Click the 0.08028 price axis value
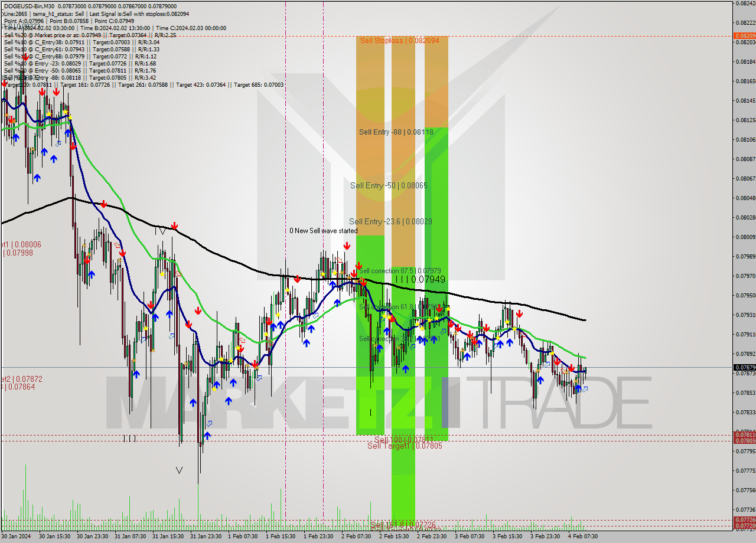Viewport: 756px width, 543px height. 745,217
